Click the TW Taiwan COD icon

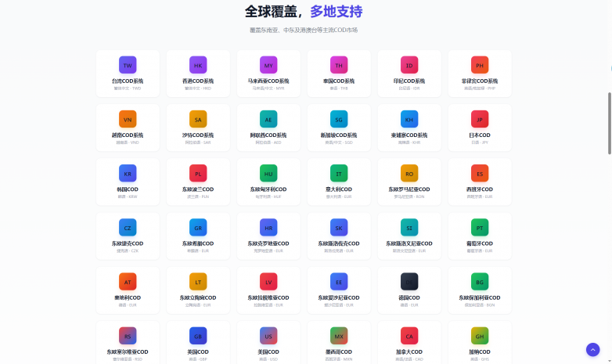[x=128, y=65]
